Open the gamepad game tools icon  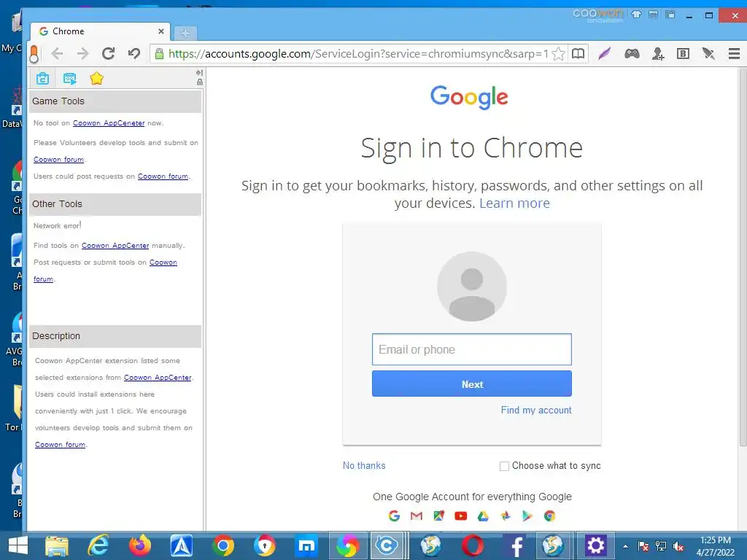pos(632,53)
